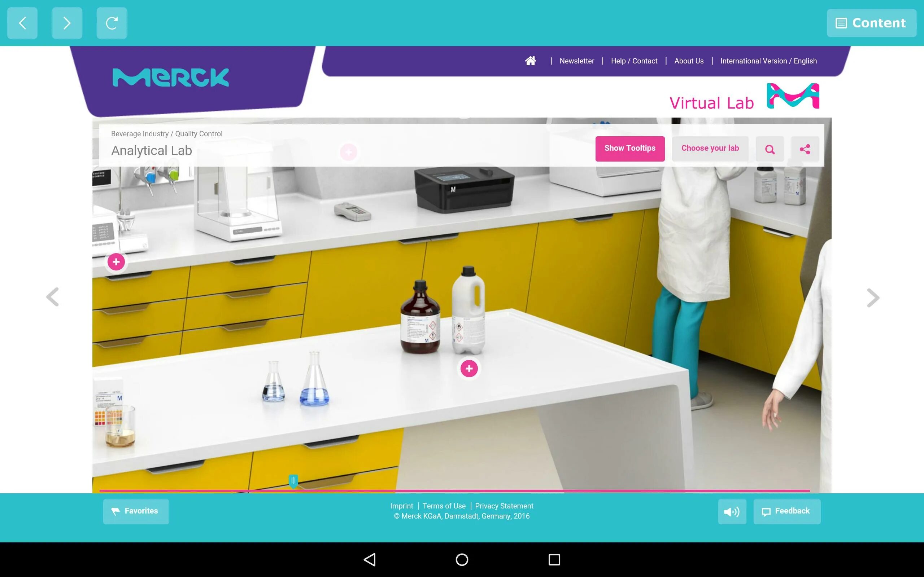Viewport: 924px width, 577px height.
Task: Click About Us menu item
Action: [x=689, y=61]
